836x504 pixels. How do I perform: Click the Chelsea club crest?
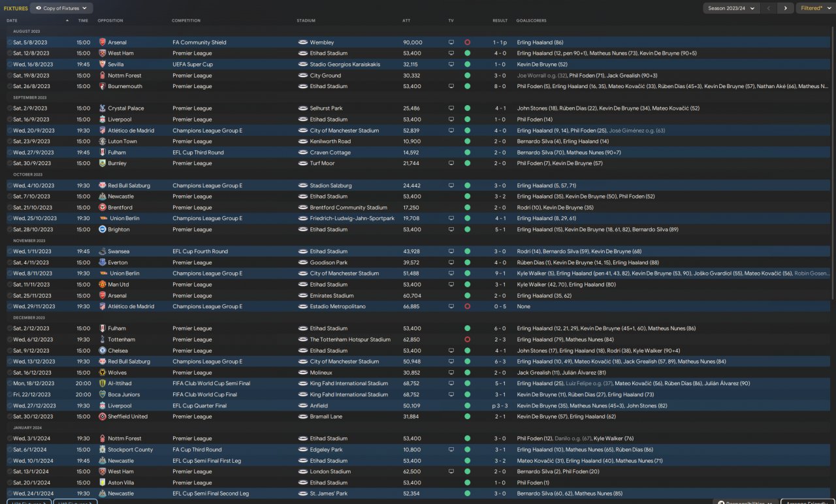coord(103,351)
